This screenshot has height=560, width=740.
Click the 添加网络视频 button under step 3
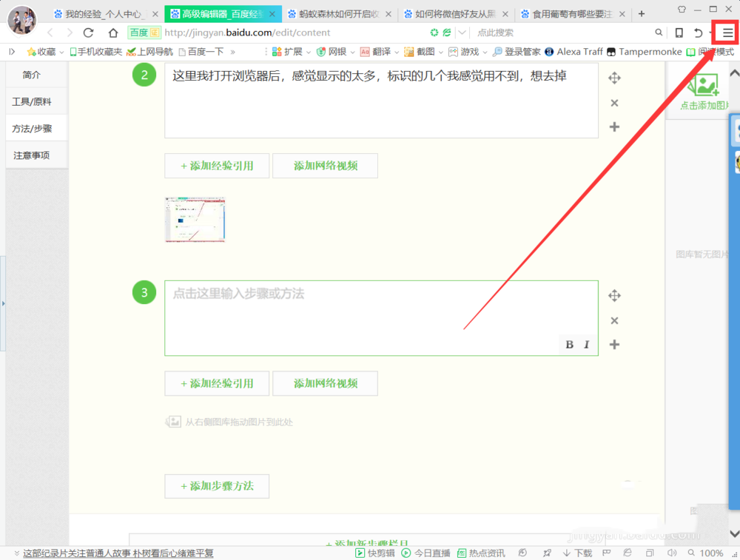click(326, 383)
